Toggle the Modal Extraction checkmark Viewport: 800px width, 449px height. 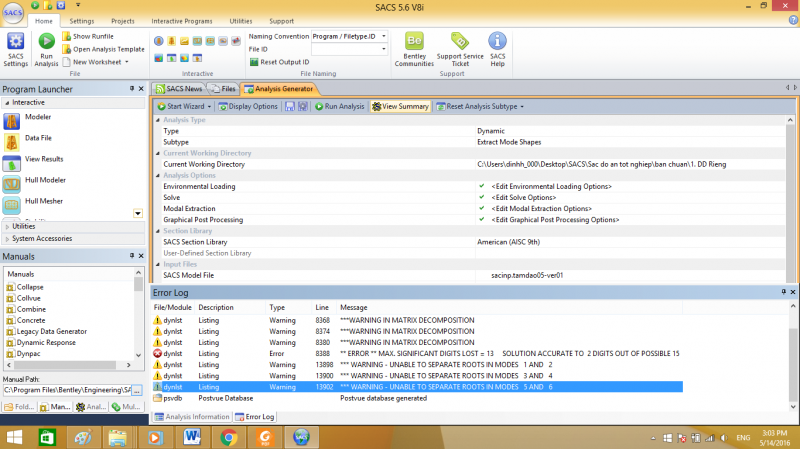coord(482,208)
